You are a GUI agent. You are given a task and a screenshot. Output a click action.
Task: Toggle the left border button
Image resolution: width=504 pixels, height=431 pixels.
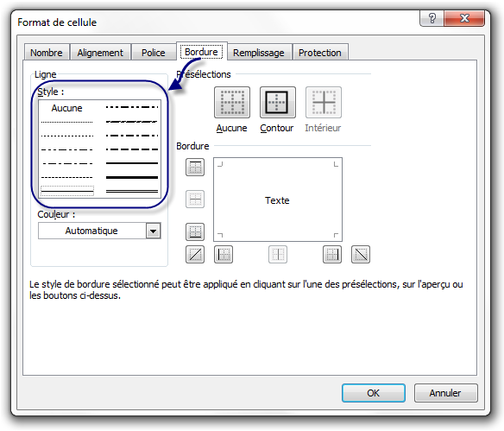coord(224,255)
